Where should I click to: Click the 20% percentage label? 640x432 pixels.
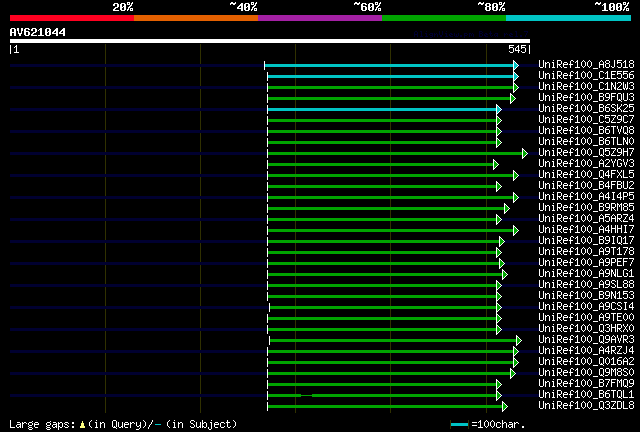[x=123, y=7]
